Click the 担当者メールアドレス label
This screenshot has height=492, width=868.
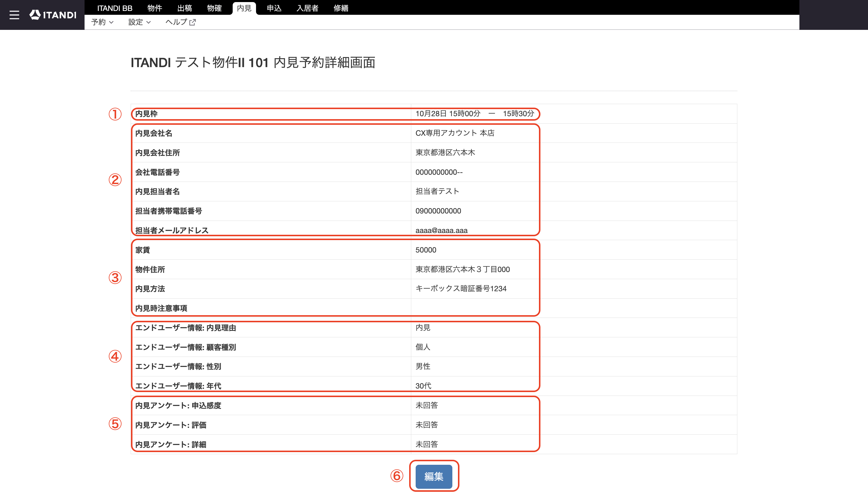point(172,230)
